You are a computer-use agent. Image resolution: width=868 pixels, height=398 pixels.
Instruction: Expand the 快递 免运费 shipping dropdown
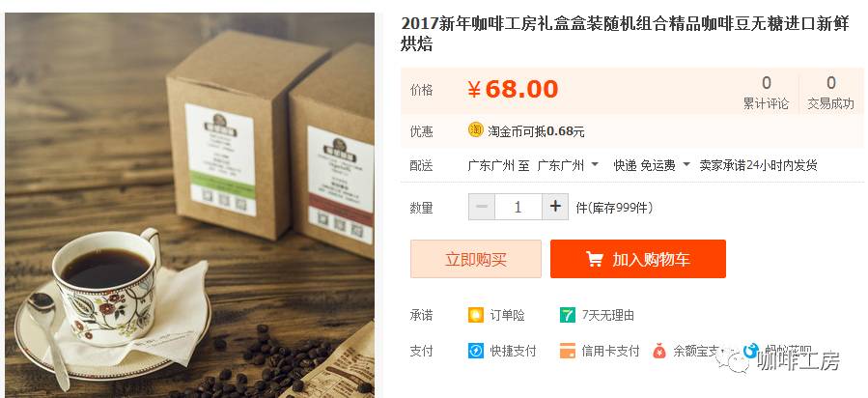[x=652, y=165]
